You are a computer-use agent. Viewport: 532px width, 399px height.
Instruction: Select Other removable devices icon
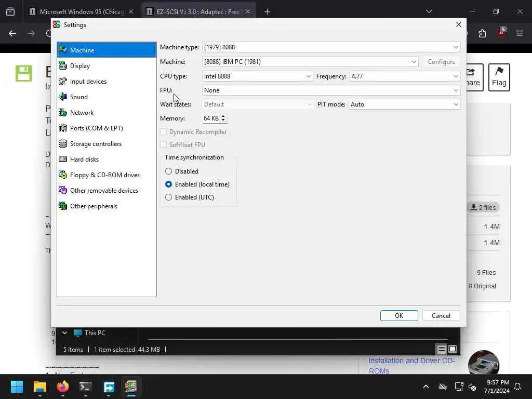[x=63, y=191]
